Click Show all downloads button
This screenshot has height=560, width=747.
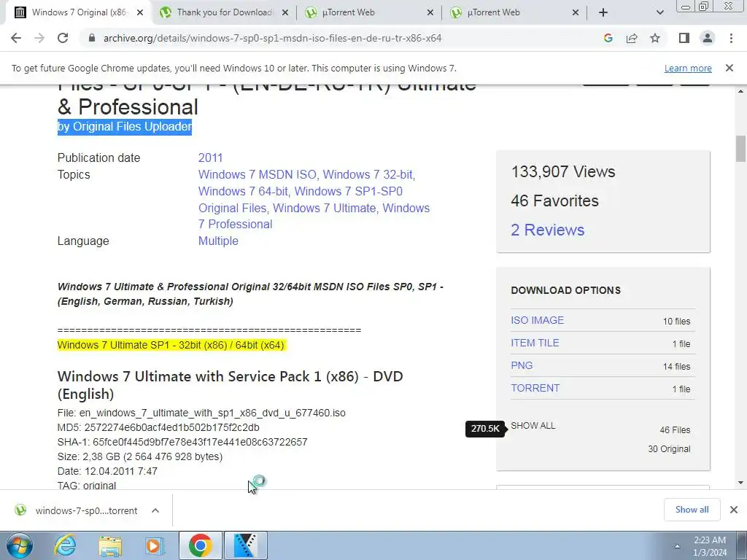coord(692,510)
